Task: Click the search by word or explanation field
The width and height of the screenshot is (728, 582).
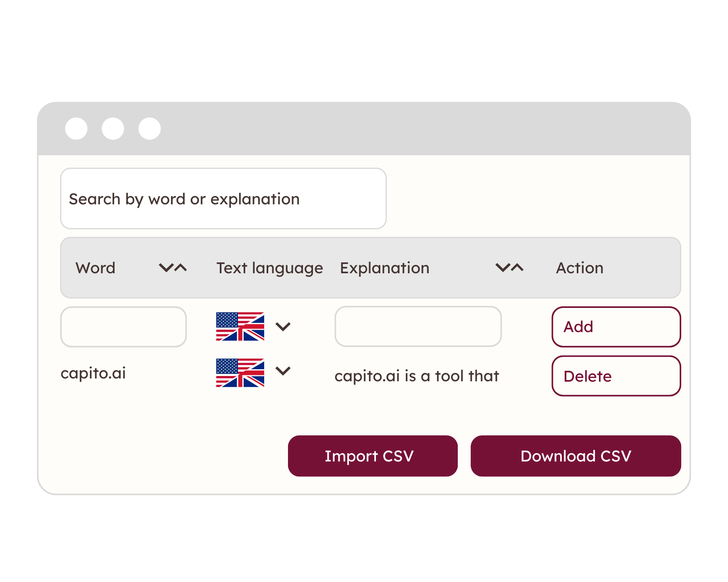Action: 223,198
